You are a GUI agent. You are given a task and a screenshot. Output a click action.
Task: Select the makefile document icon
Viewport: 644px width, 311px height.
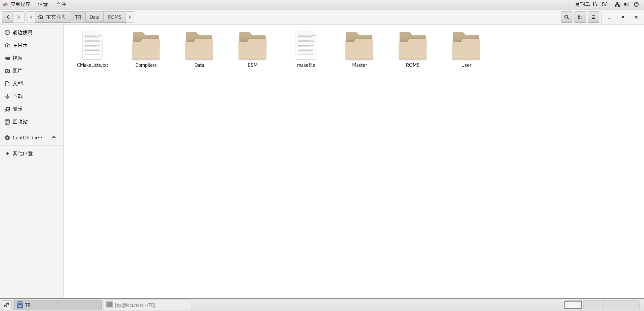pos(306,46)
